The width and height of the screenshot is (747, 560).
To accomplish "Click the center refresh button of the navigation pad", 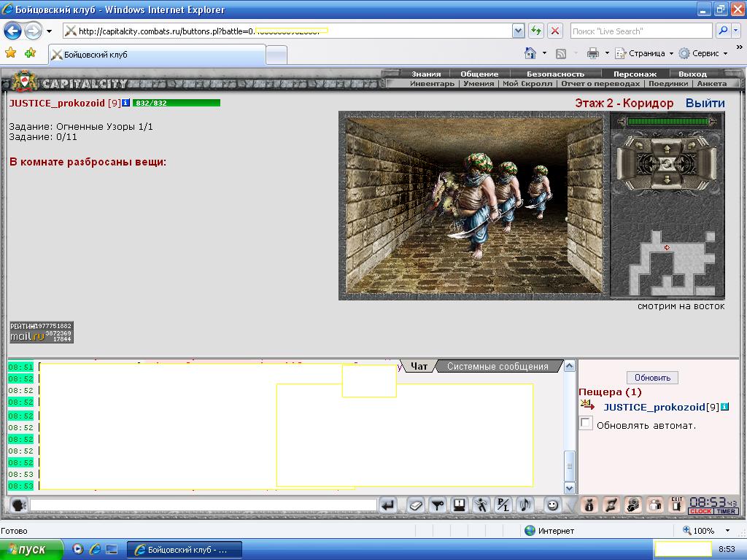I will [x=667, y=164].
